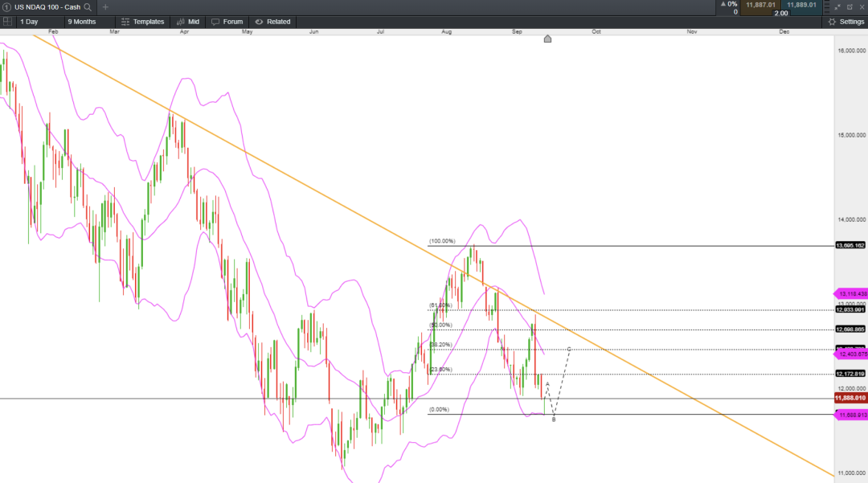Screen dimensions: 868x483
Task: Select the US NDAQ 100 - Cash tab
Action: click(47, 7)
